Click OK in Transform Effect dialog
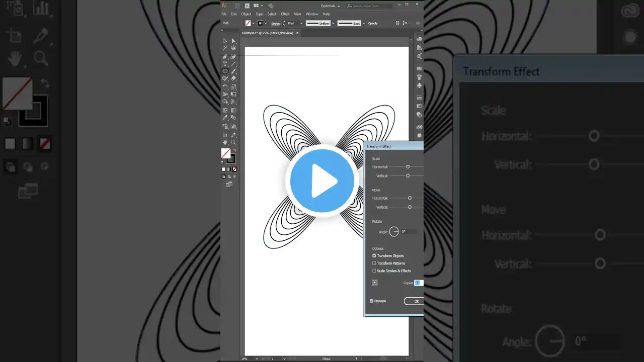 (414, 301)
